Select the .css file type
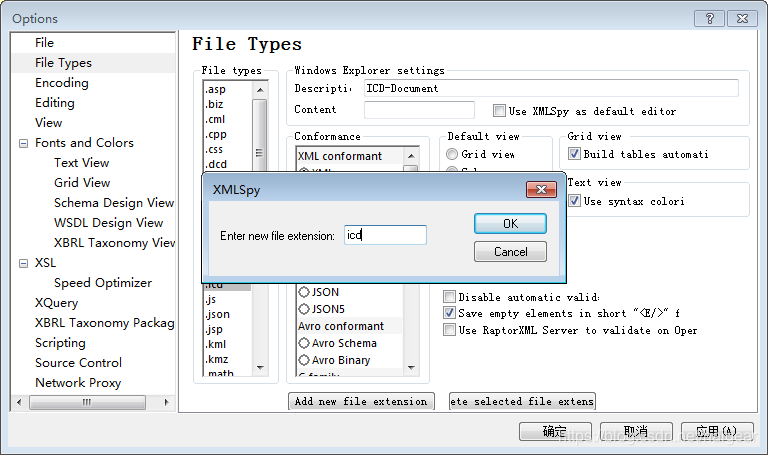This screenshot has height=455, width=768. pos(214,149)
